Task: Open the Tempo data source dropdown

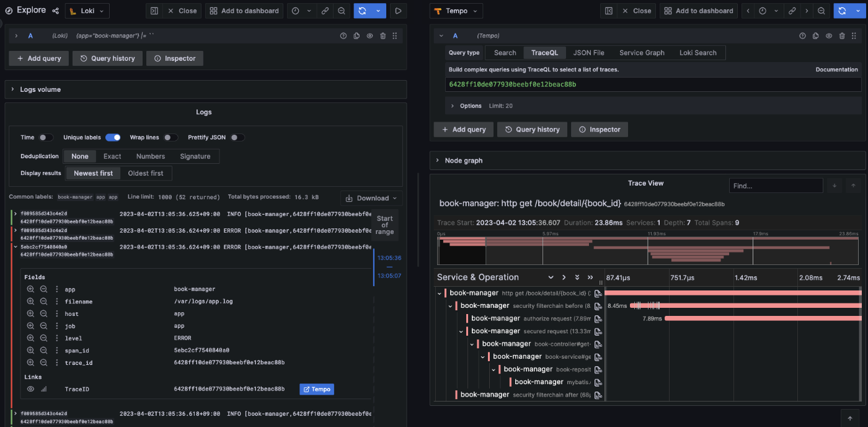Action: pos(458,11)
